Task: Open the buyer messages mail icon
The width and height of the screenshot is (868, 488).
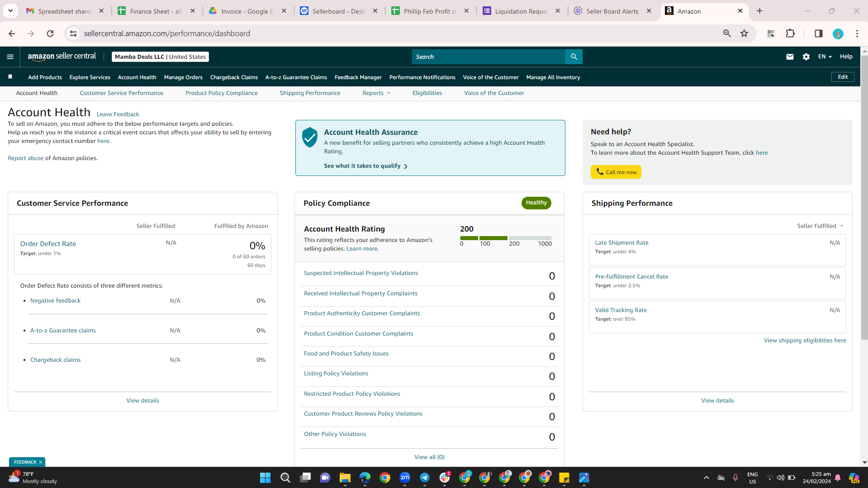Action: point(790,57)
